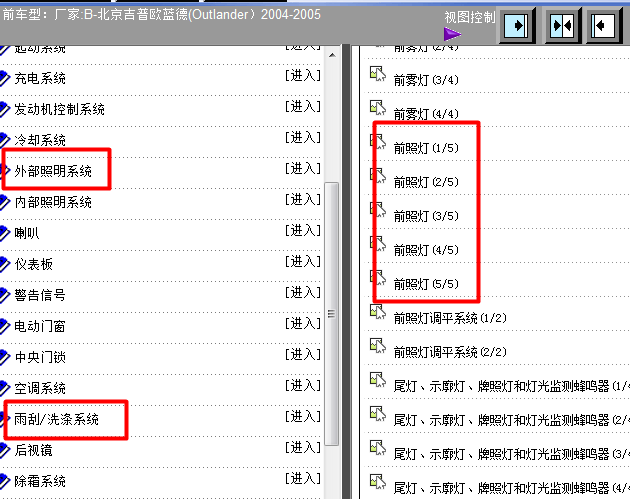
Task: Click [进入] for 空调系统
Action: pyautogui.click(x=303, y=385)
